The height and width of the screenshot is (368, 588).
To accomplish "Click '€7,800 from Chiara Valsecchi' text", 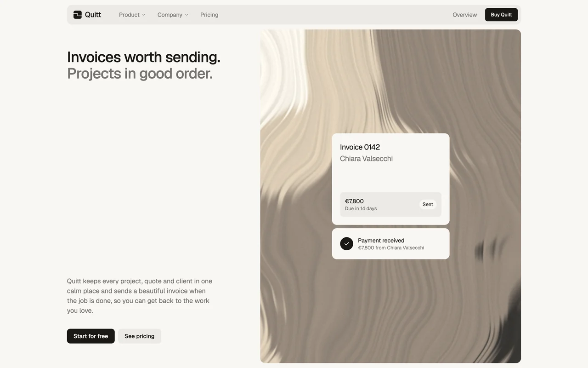I will (x=391, y=248).
